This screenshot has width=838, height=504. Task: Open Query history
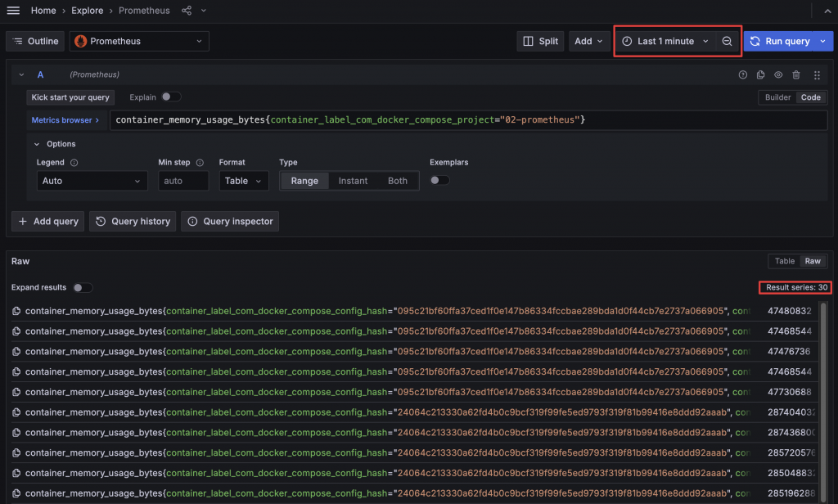click(x=133, y=221)
